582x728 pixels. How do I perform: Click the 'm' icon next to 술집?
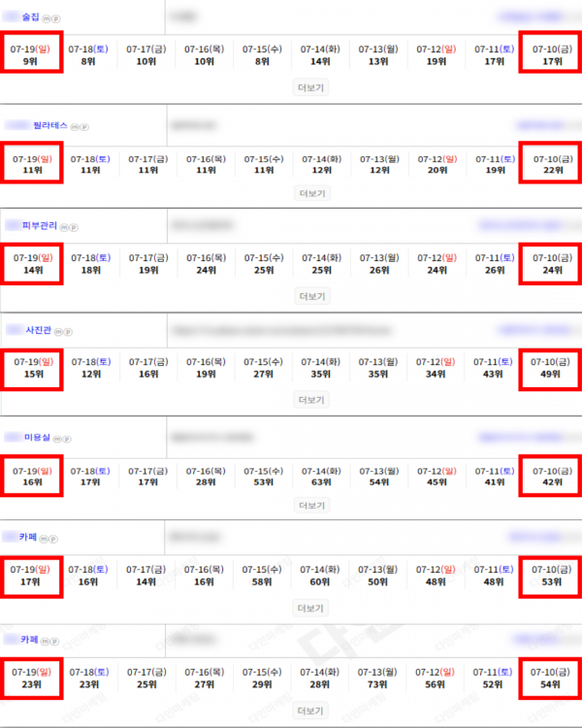[x=46, y=19]
